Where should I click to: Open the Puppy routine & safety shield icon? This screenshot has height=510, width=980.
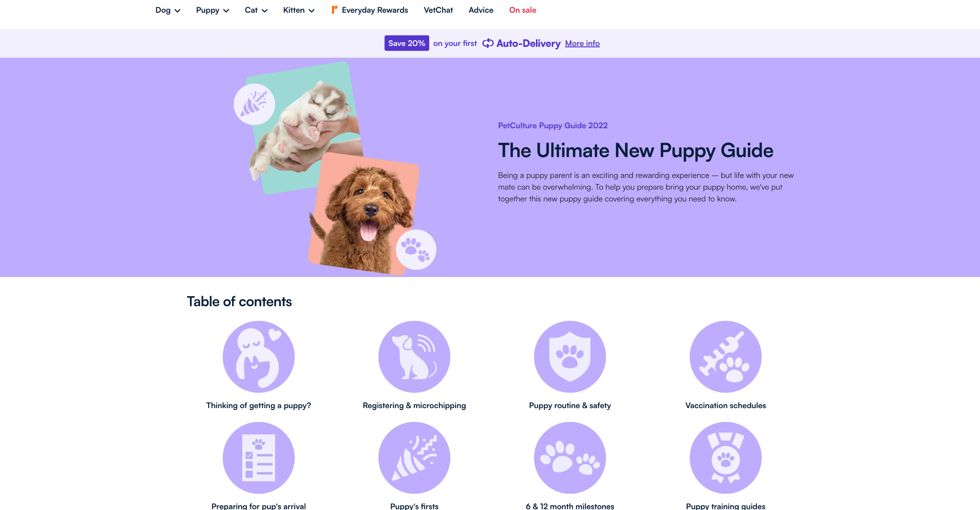click(x=570, y=357)
